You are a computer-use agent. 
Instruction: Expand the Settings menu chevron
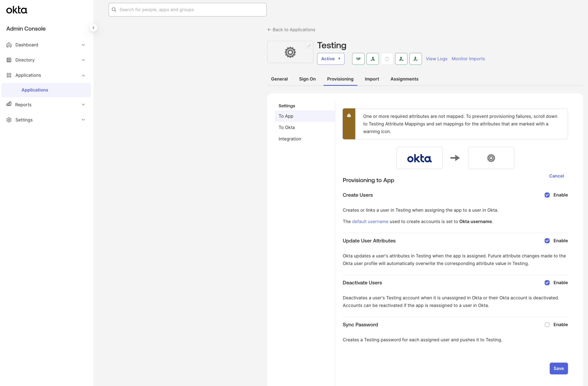click(83, 120)
